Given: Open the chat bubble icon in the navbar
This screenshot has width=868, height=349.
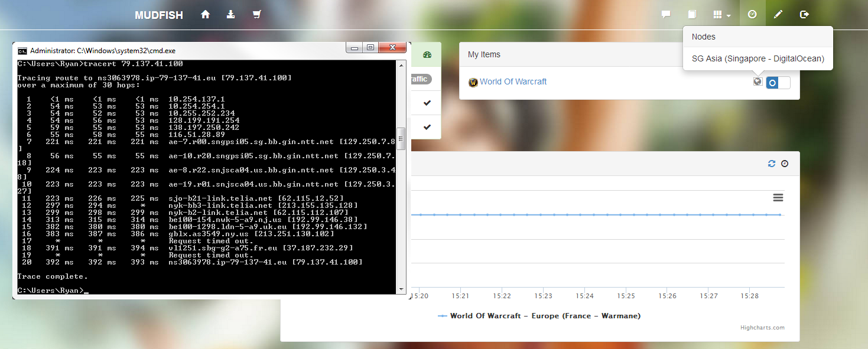Looking at the screenshot, I should [x=666, y=15].
